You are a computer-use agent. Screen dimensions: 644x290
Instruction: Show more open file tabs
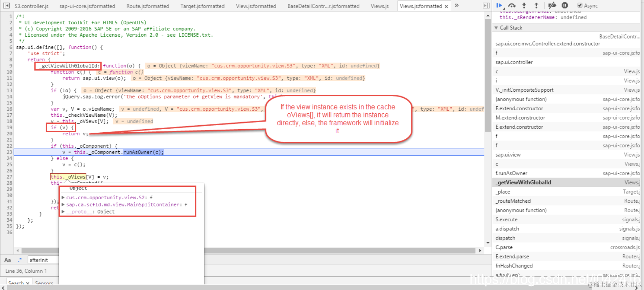[x=457, y=5]
